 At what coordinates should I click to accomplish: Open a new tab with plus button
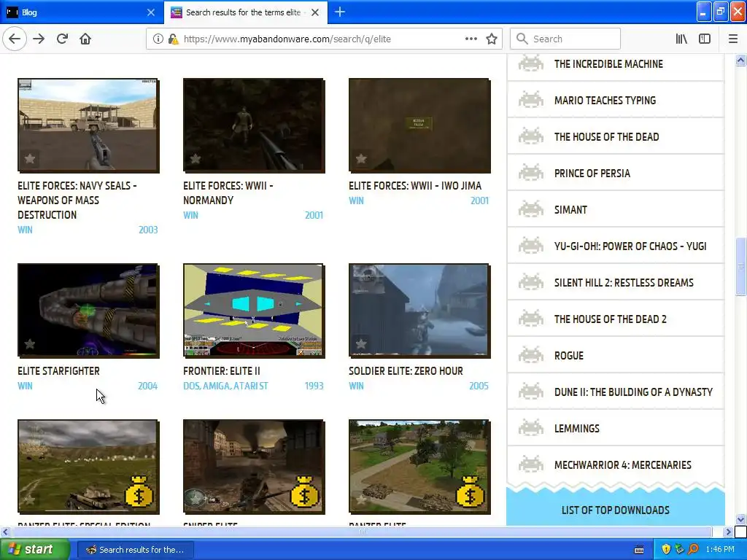pos(340,12)
